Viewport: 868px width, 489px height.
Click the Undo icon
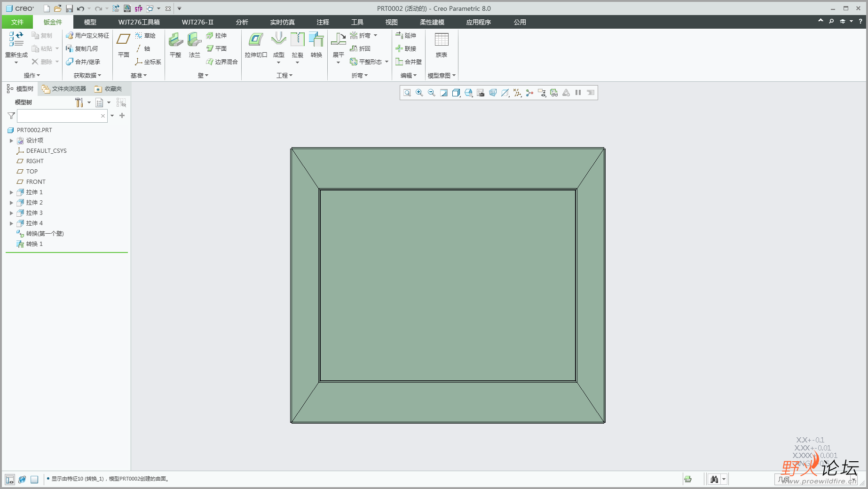tap(80, 8)
